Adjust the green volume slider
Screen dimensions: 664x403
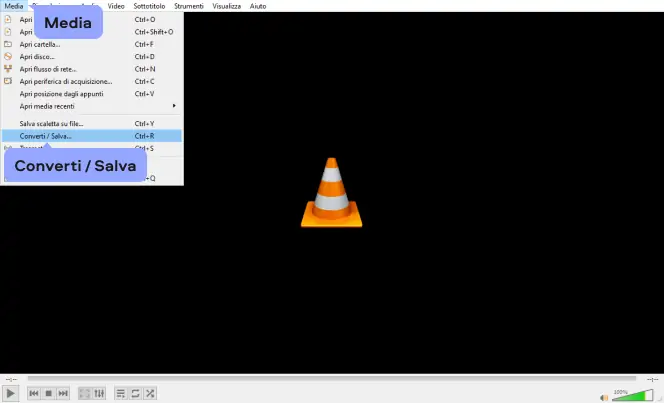click(633, 395)
